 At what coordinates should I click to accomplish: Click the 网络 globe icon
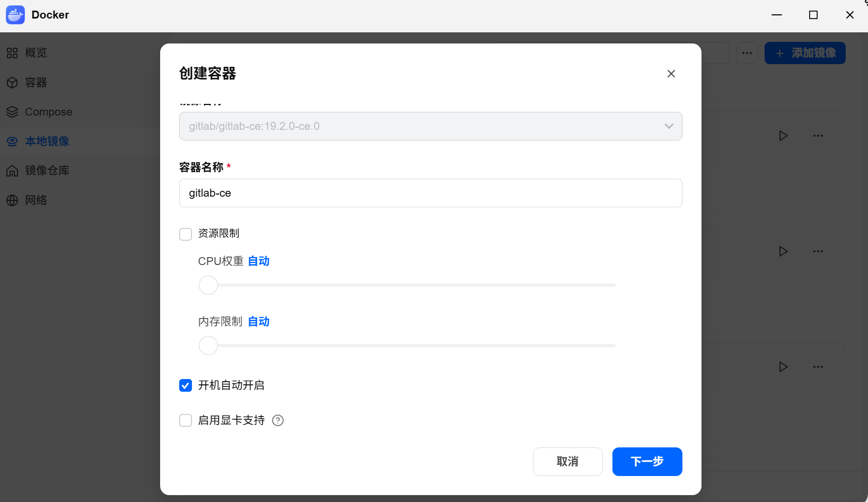[x=12, y=200]
